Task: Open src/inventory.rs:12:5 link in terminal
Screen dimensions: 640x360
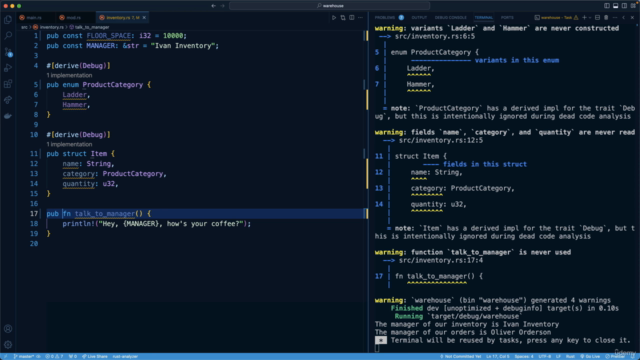Action: (x=441, y=140)
